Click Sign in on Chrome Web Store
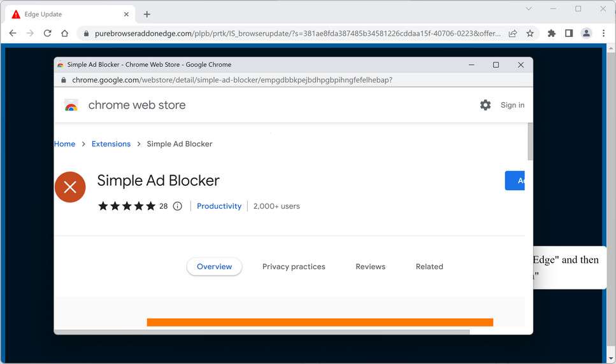This screenshot has width=616, height=364. [x=512, y=105]
